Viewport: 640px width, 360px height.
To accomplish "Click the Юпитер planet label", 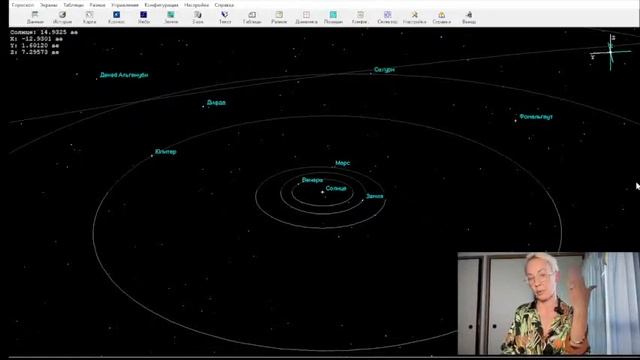I will [166, 152].
